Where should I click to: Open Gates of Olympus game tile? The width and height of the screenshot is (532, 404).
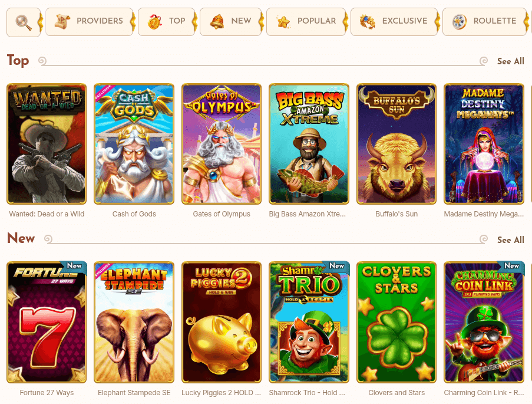pyautogui.click(x=222, y=144)
